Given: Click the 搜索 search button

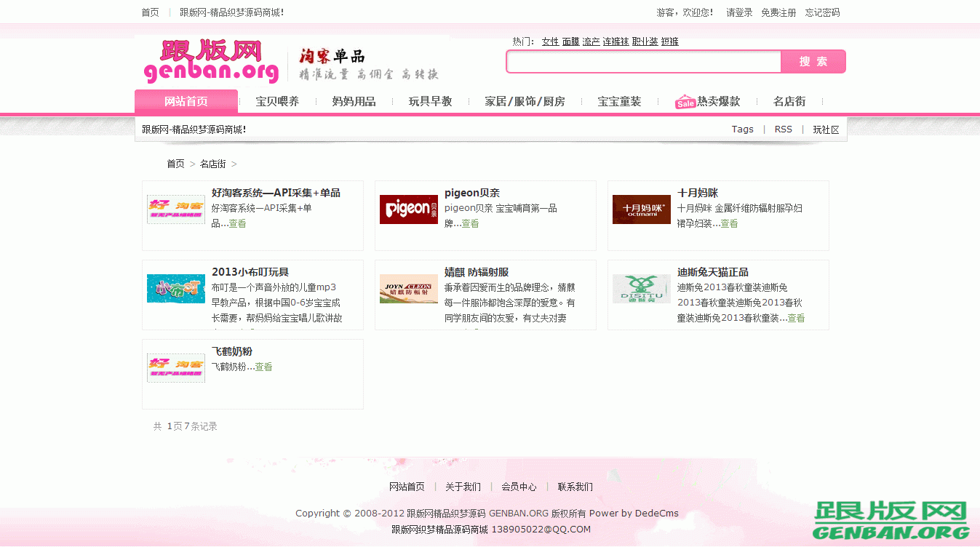Looking at the screenshot, I should [813, 62].
